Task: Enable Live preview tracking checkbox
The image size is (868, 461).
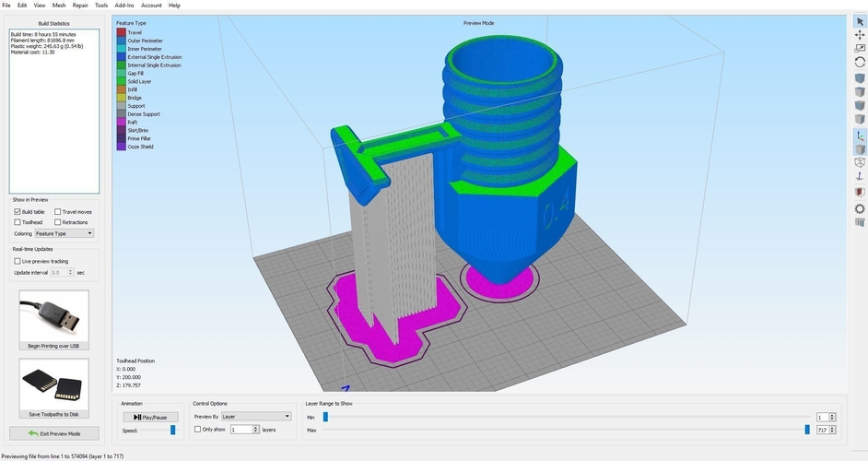Action: (x=18, y=261)
